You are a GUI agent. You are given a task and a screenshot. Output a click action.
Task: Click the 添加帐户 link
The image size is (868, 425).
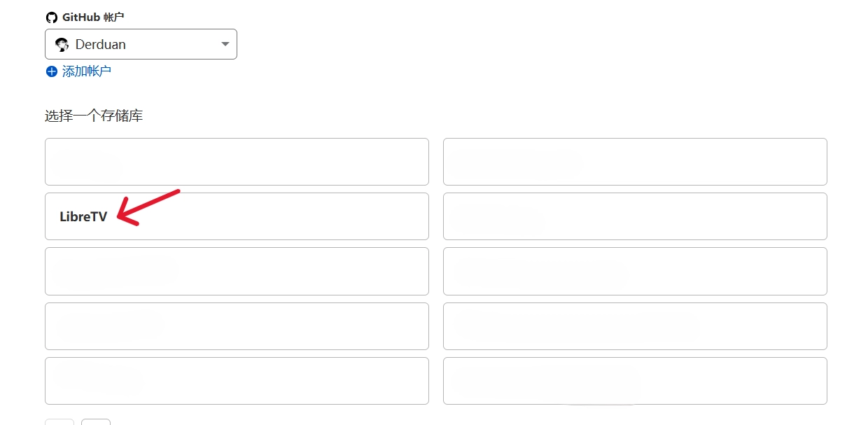point(86,71)
